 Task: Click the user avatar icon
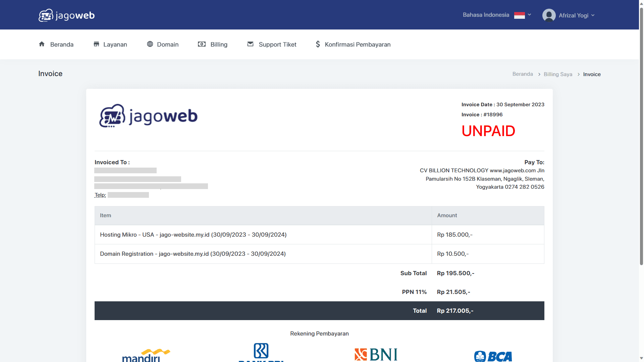[549, 15]
